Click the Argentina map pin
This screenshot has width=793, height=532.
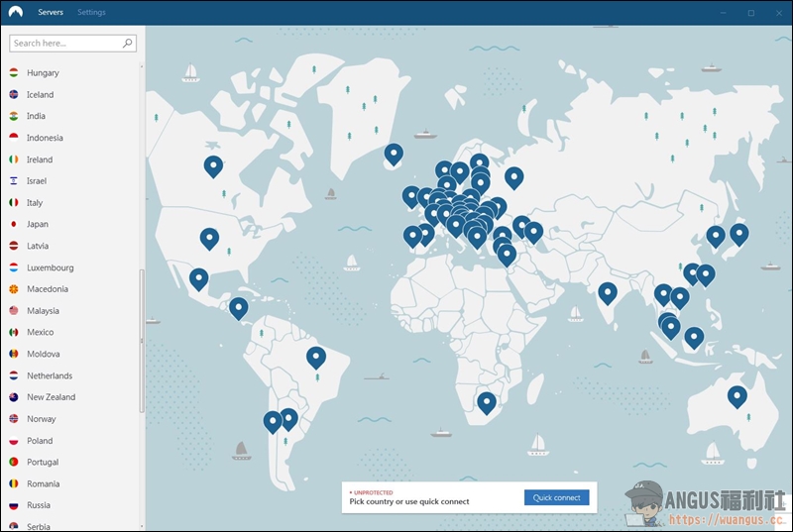pos(289,419)
